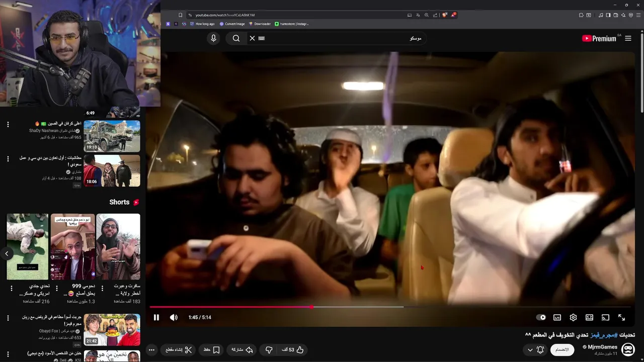Open the browser extensions puzzle icon
This screenshot has height=362, width=644.
point(581,15)
